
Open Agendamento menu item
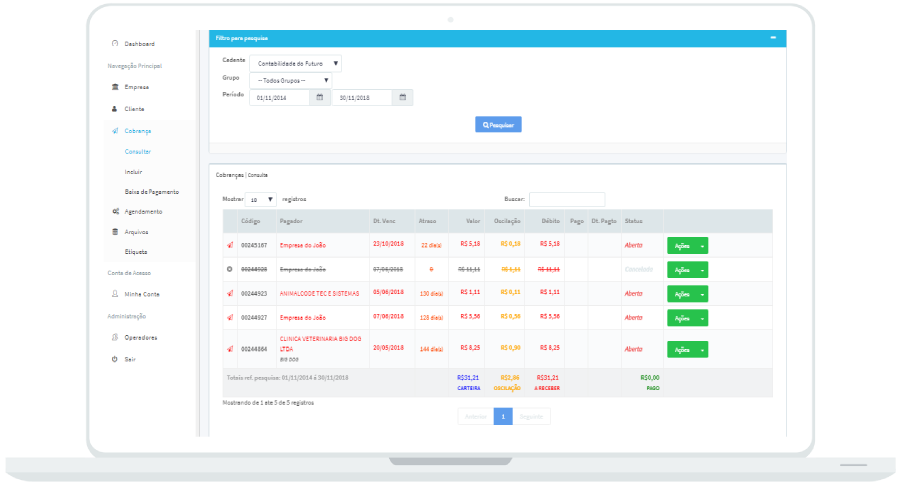(x=143, y=212)
